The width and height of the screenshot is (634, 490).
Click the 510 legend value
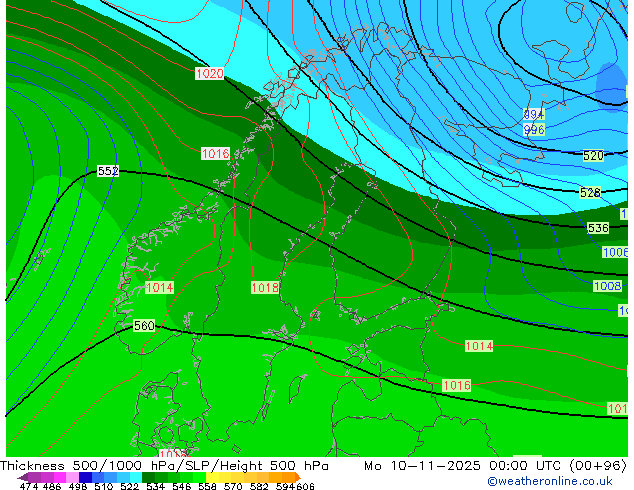[104, 486]
